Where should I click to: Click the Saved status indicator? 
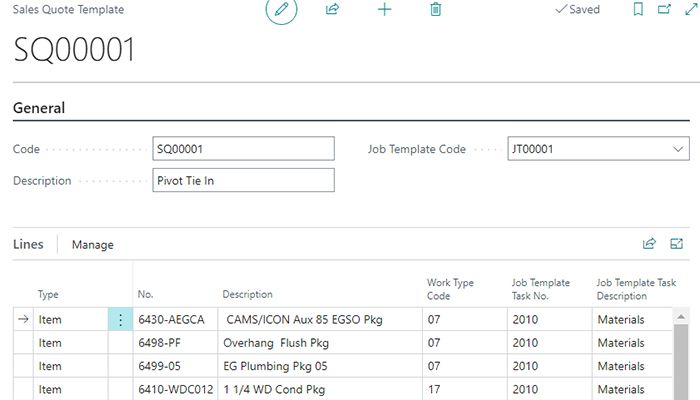(x=577, y=9)
